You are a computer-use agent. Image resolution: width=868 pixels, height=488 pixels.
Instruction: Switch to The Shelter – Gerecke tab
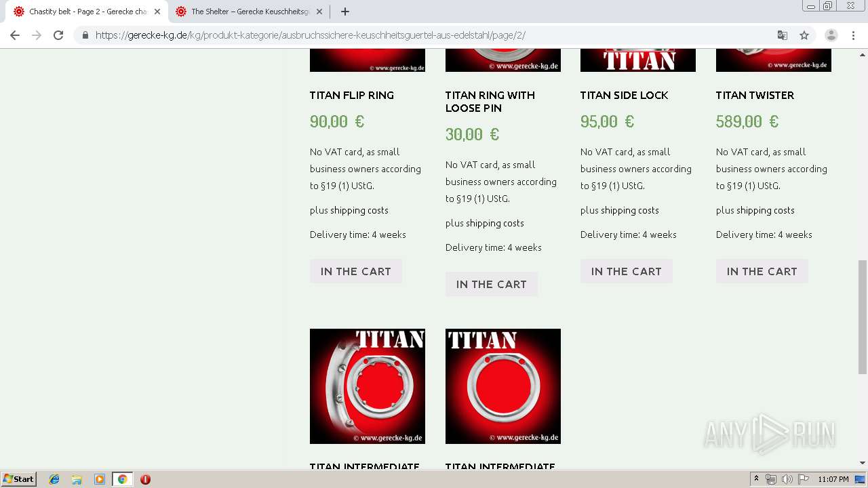[249, 12]
